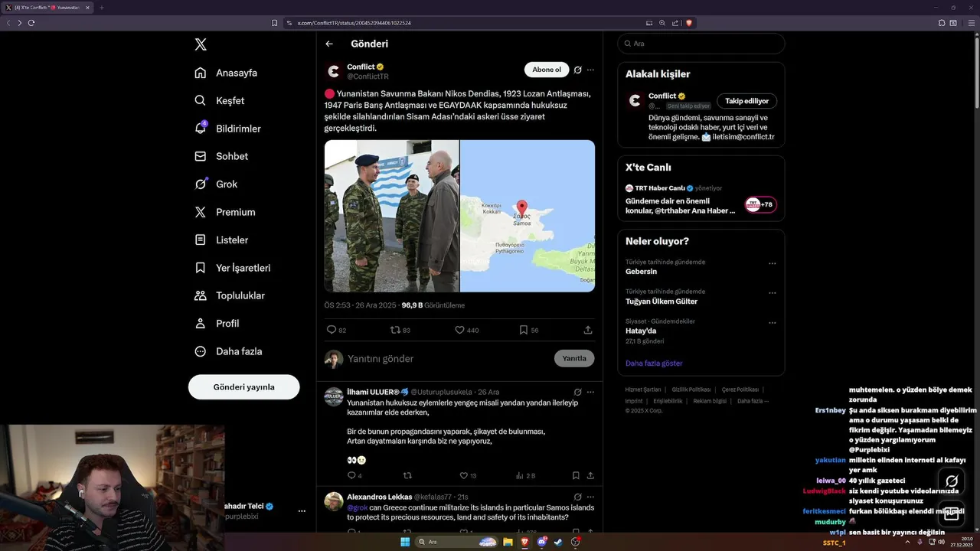
Task: Open options for Tuğyan Ülkem Gülter trend
Action: coord(772,292)
